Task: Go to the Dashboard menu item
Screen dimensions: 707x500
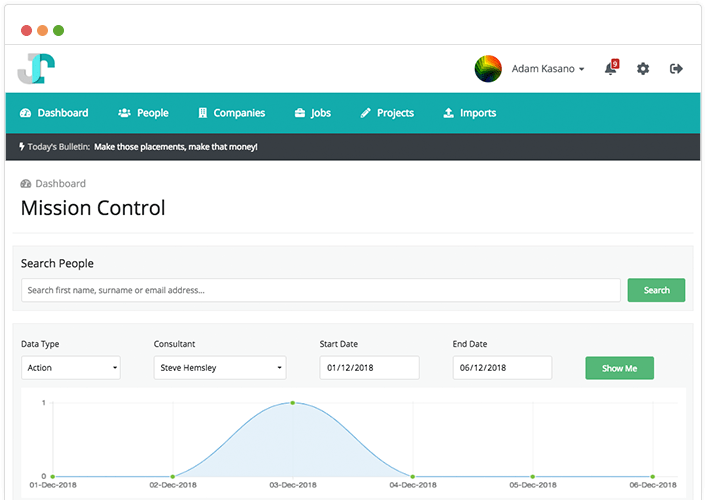Action: pos(55,113)
